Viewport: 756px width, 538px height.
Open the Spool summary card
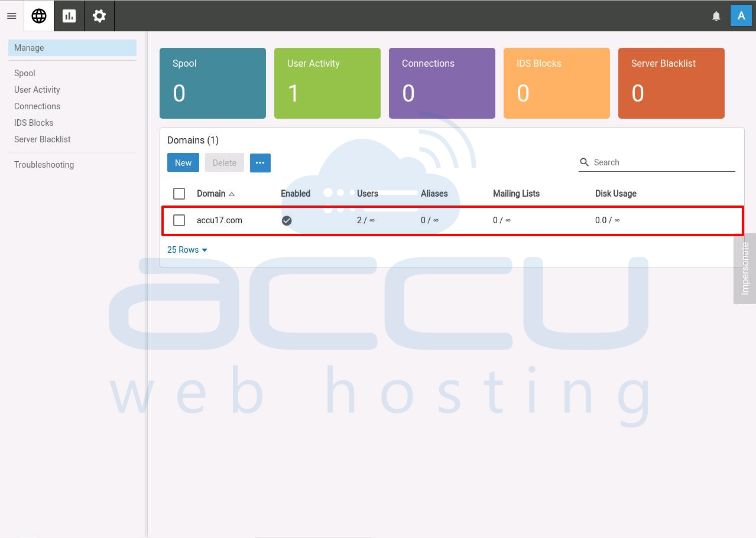point(213,83)
